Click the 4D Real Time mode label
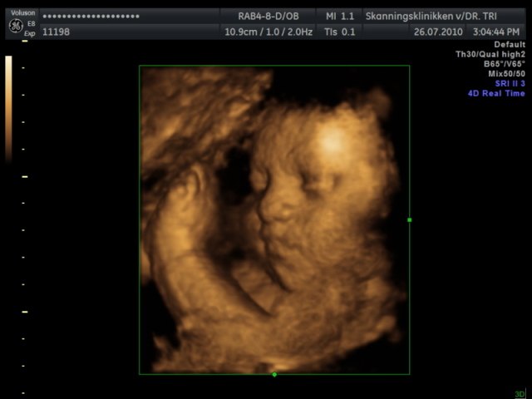Image resolution: width=532 pixels, height=399 pixels. tap(496, 94)
